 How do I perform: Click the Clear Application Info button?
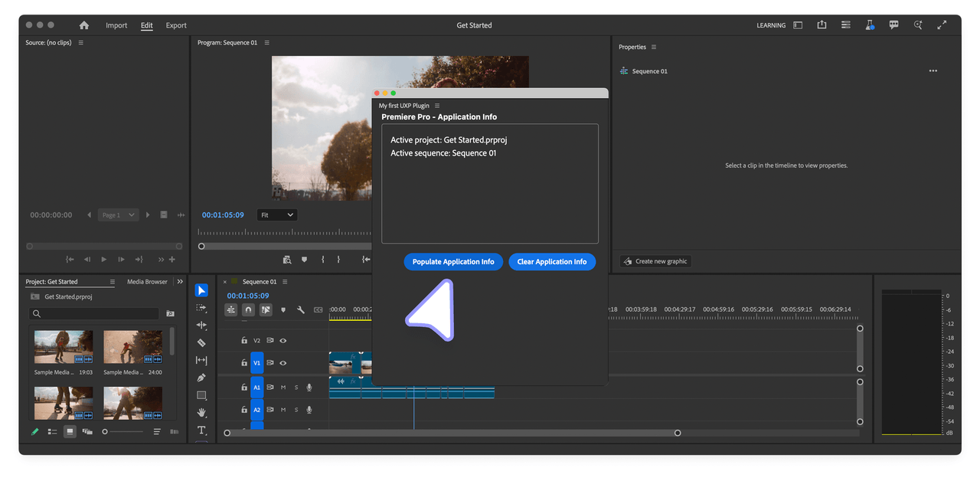[x=552, y=261]
